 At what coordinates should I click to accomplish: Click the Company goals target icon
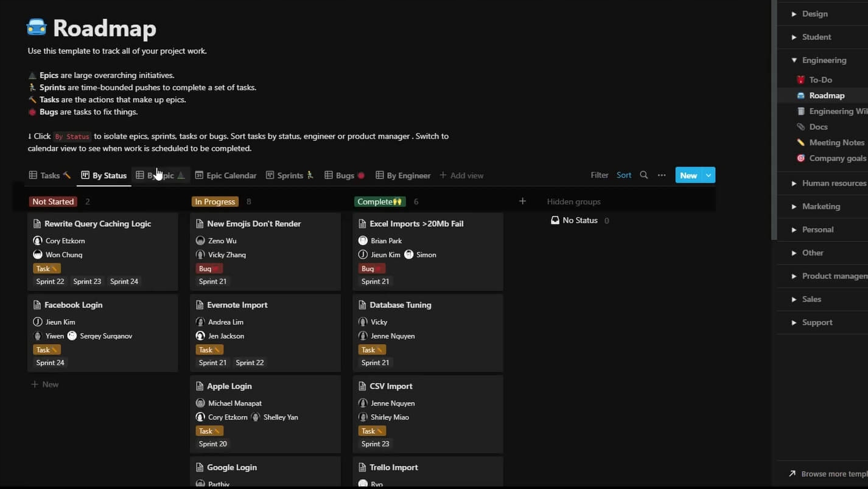click(x=800, y=158)
